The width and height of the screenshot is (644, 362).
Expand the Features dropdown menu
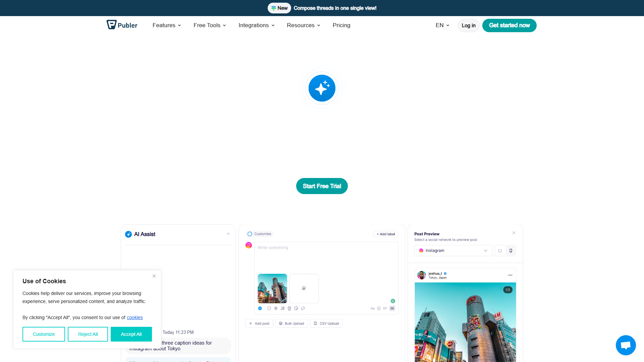[167, 25]
